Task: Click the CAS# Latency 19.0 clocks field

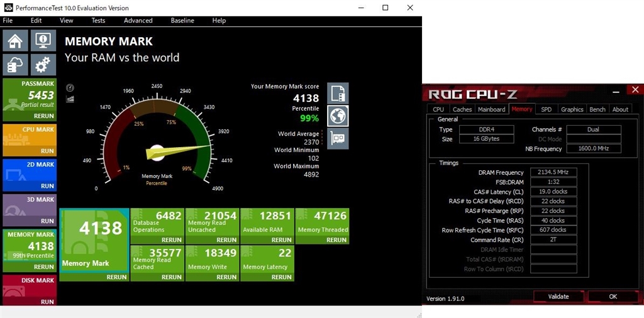Action: tap(553, 192)
